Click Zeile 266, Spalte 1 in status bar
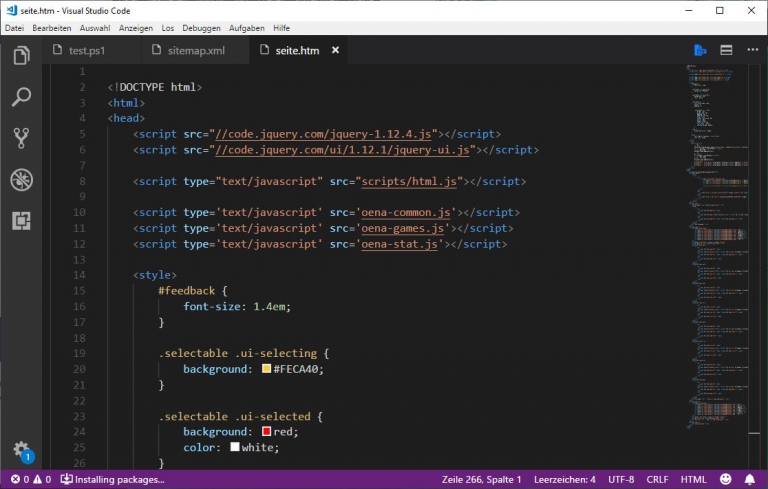This screenshot has width=768, height=489. (x=481, y=479)
